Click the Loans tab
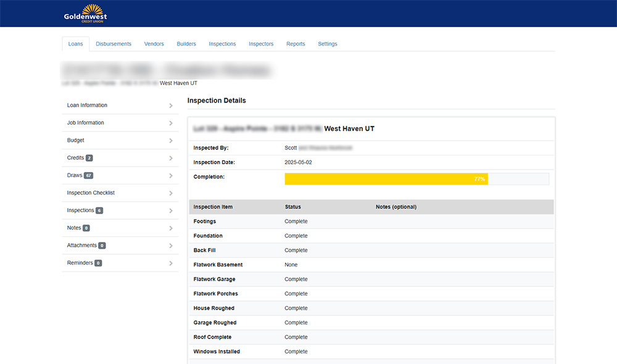This screenshot has width=617, height=364. 75,44
